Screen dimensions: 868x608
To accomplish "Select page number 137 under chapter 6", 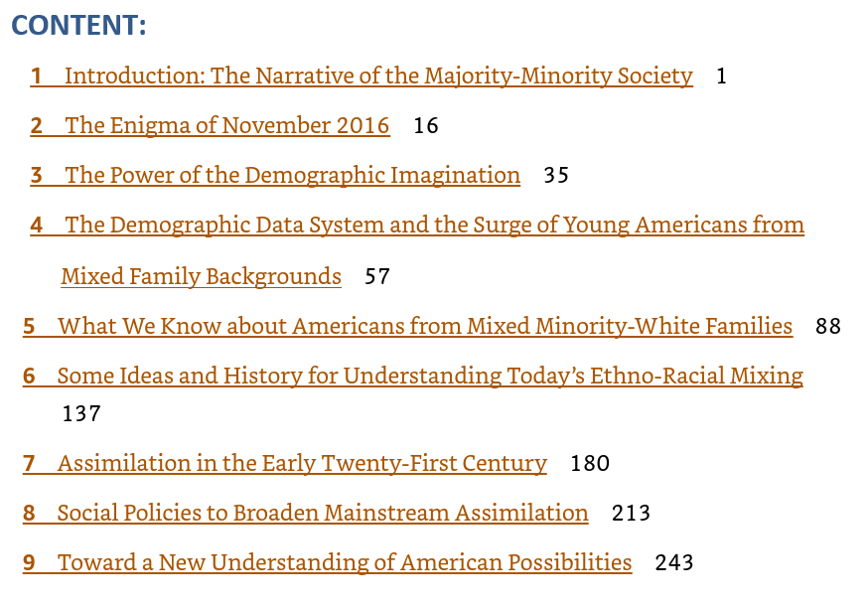I will pos(81,413).
